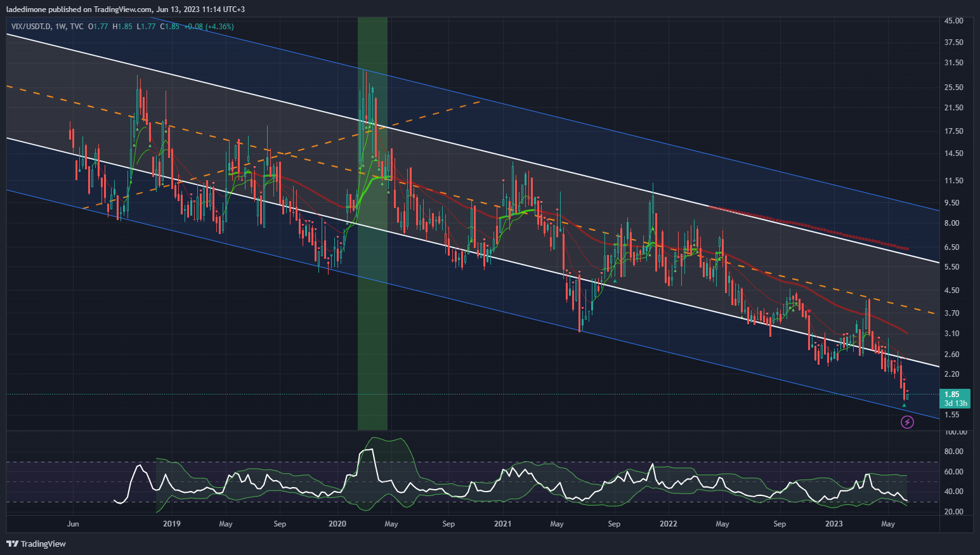Click the 2.60 price axis label

(952, 355)
